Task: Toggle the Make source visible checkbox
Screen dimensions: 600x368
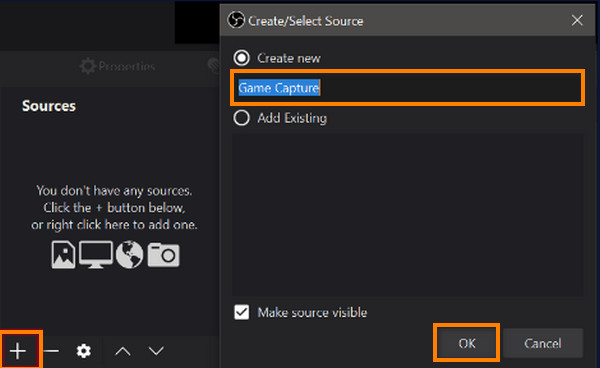Action: click(x=241, y=312)
